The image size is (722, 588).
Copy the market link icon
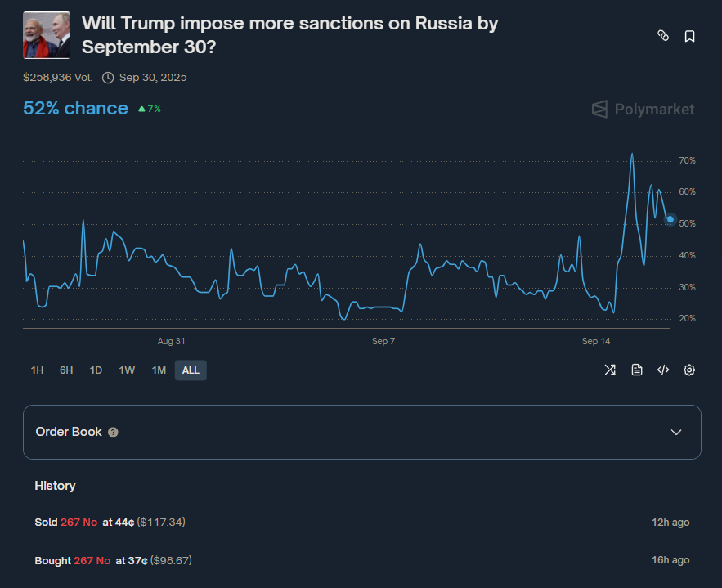[x=663, y=36]
